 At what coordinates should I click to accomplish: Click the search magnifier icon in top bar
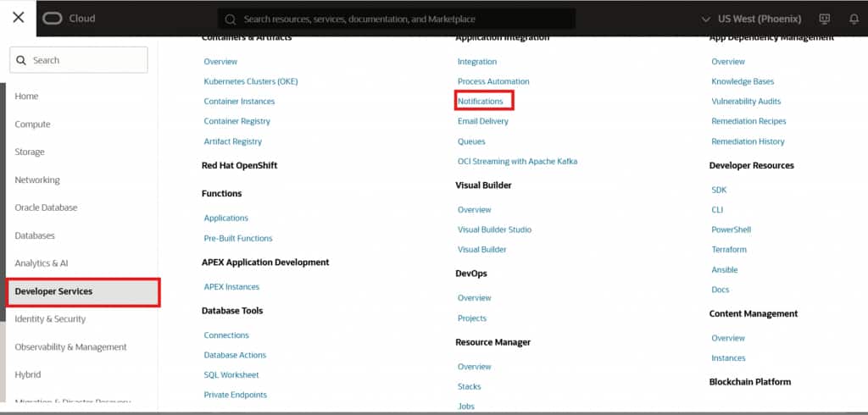point(231,19)
